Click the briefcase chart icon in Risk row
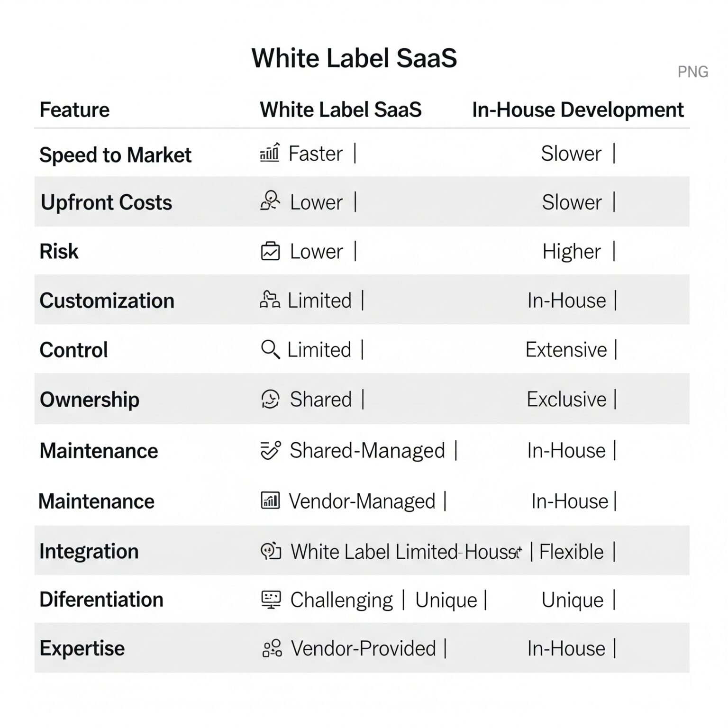This screenshot has height=728, width=728. click(x=270, y=251)
